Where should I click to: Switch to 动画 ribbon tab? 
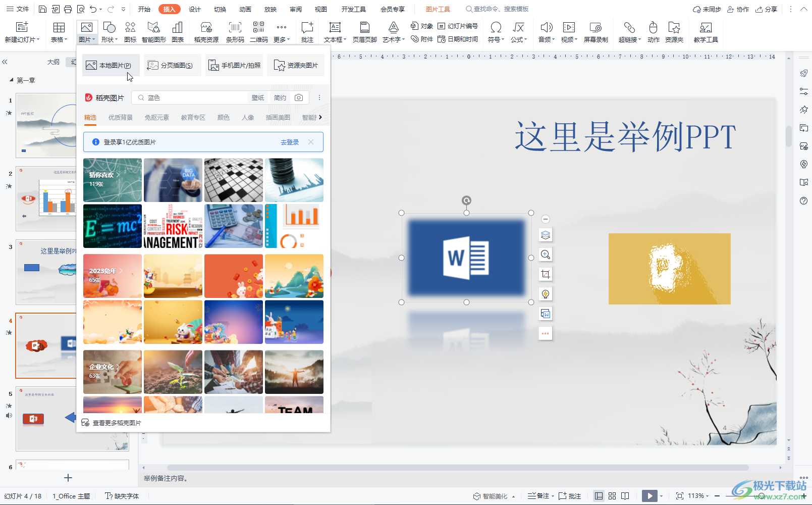click(x=245, y=9)
